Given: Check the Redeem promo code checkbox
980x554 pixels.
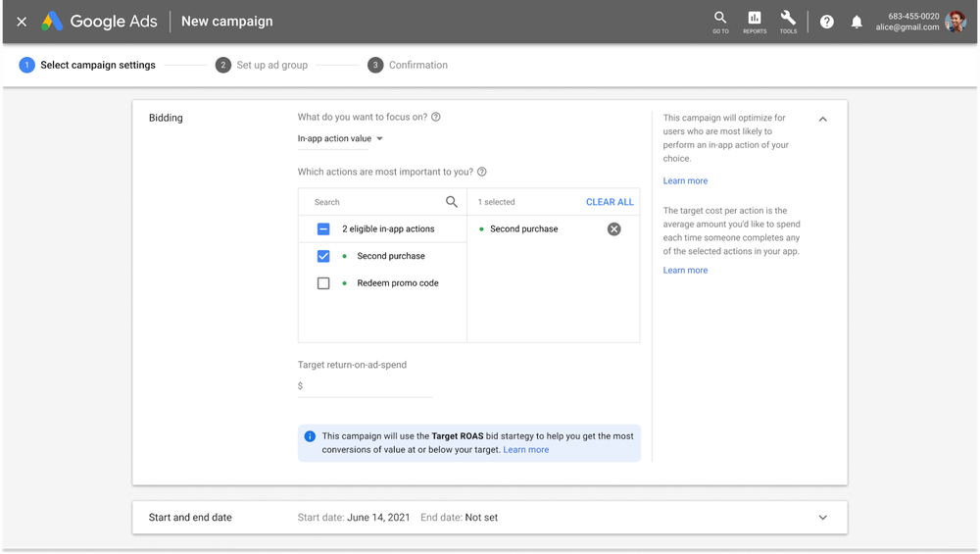Looking at the screenshot, I should coord(323,283).
